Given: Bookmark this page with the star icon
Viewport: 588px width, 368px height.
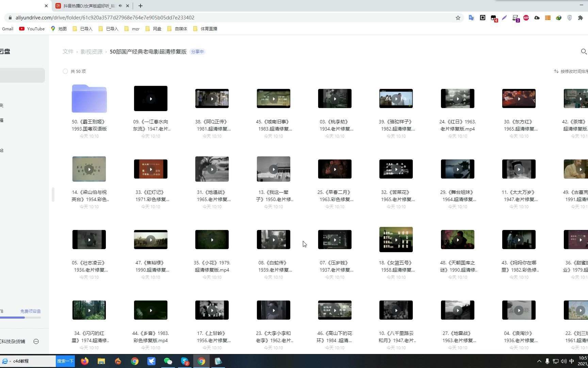Looking at the screenshot, I should tap(458, 18).
